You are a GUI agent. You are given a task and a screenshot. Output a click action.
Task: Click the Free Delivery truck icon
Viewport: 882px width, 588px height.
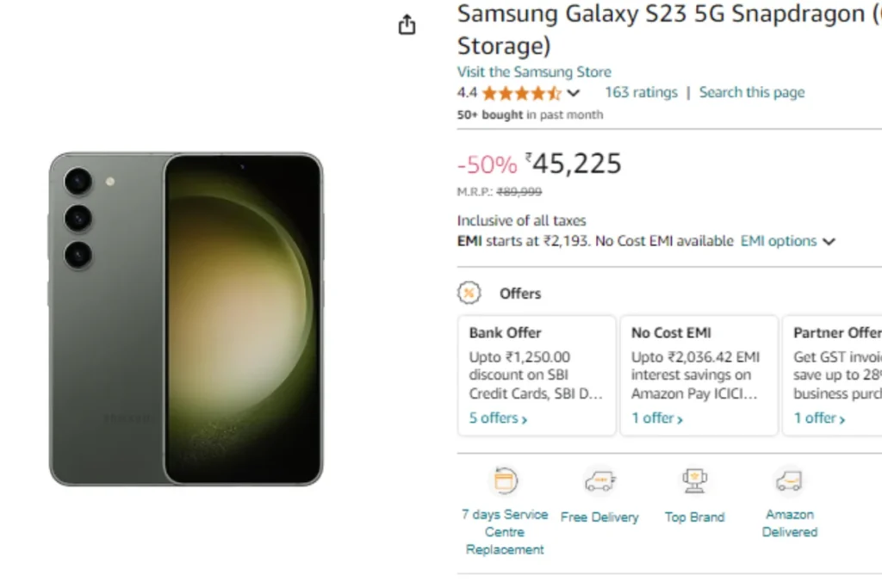[599, 480]
